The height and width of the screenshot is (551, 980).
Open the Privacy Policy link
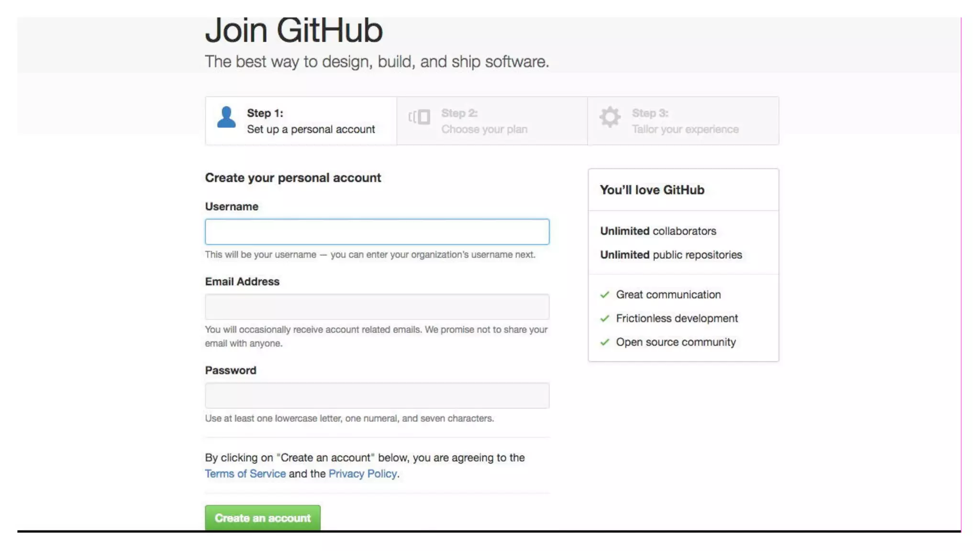363,474
